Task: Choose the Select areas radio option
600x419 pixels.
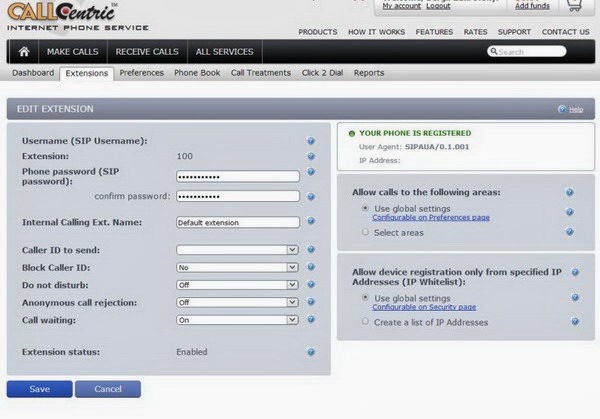Action: (x=365, y=232)
